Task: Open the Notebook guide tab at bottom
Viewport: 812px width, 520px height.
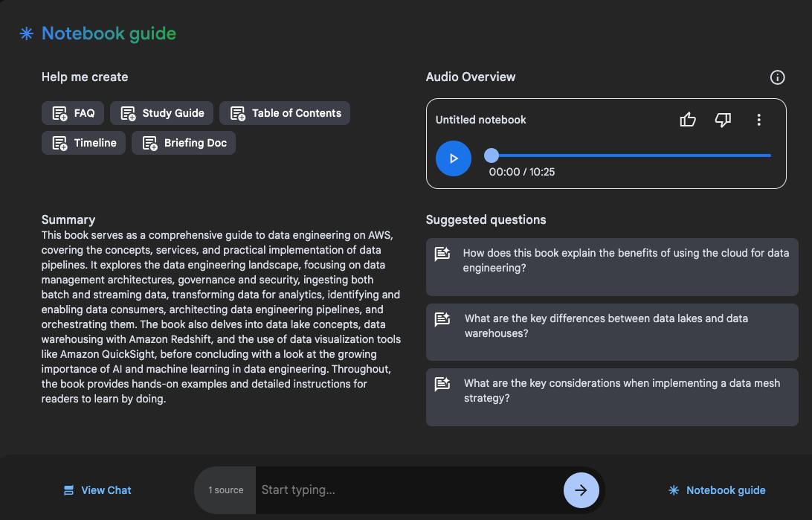Action: coord(718,490)
